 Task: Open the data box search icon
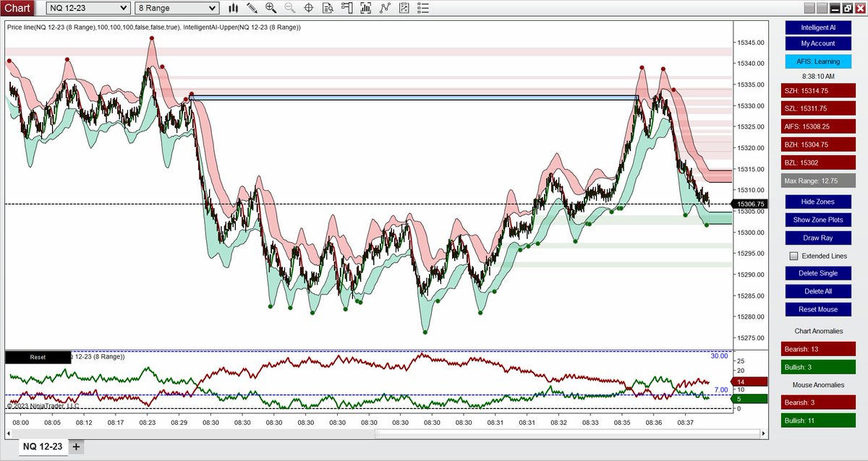click(x=328, y=8)
